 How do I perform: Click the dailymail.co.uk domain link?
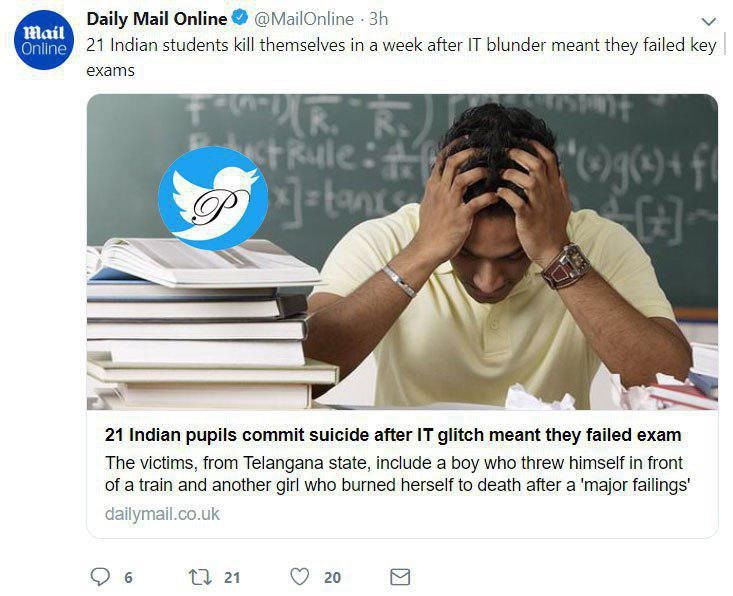coord(162,514)
